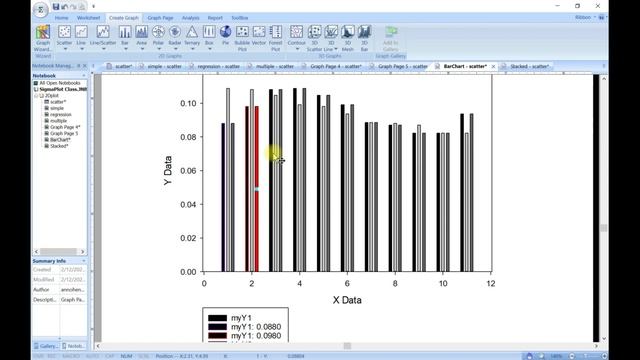
Task: Choose the Area graph icon
Action: click(142, 32)
